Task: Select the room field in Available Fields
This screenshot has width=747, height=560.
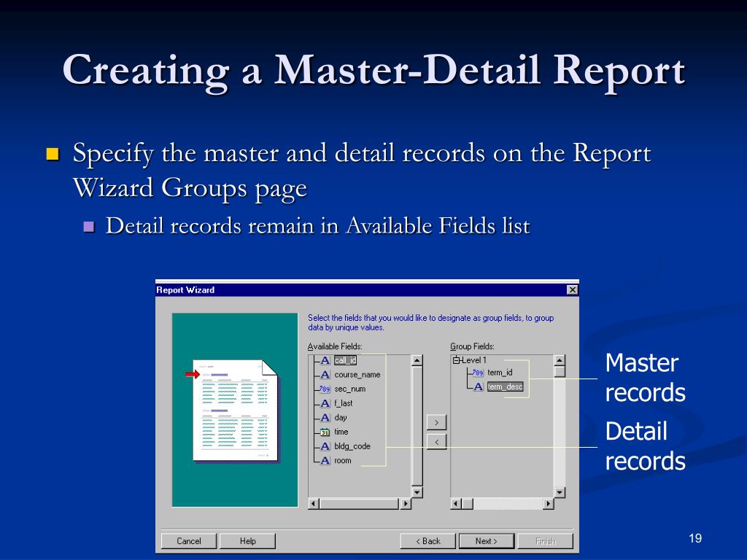Action: point(343,461)
